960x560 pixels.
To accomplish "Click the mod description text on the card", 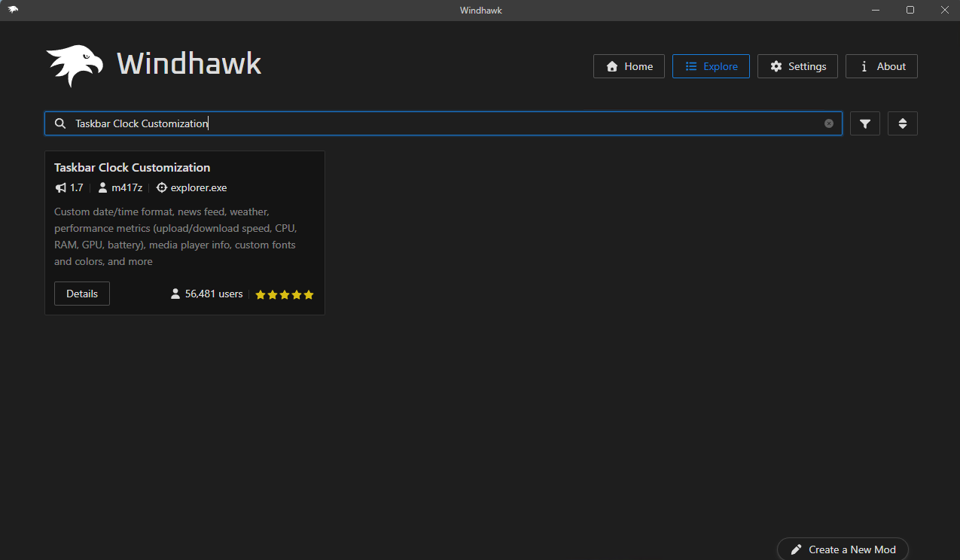I will pyautogui.click(x=175, y=236).
